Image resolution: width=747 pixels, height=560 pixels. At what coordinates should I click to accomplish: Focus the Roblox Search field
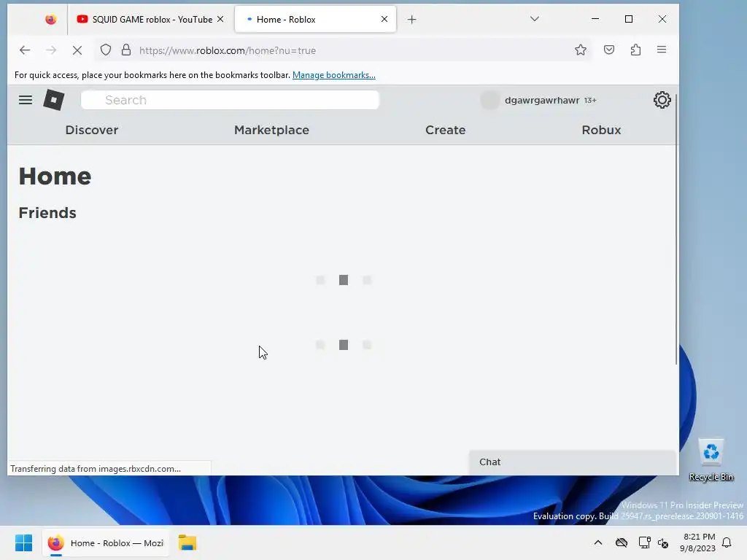[x=230, y=100]
